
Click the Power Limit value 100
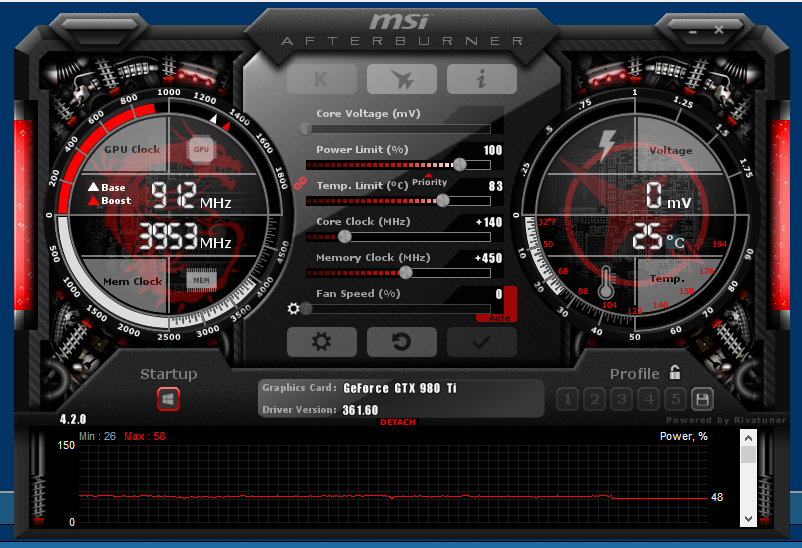point(493,150)
